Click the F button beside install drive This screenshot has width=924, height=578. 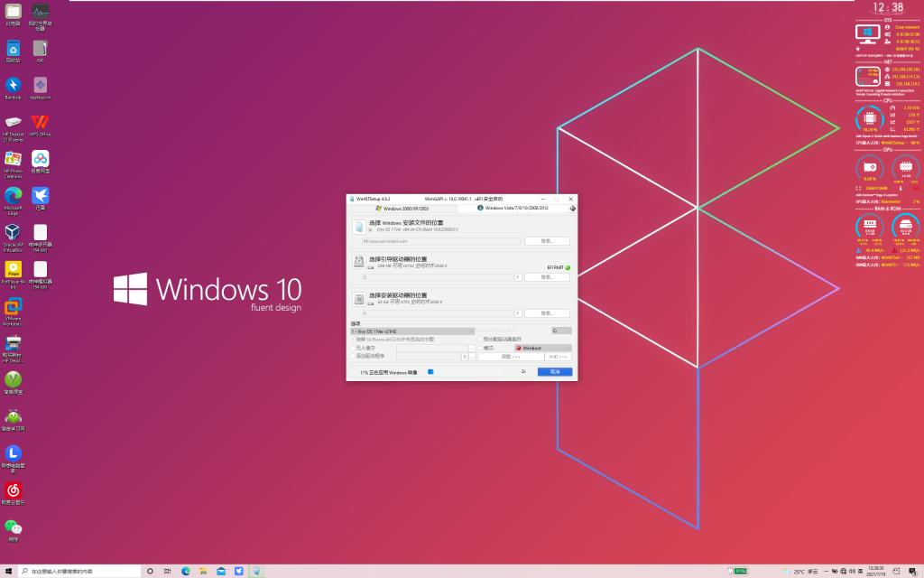tap(518, 313)
